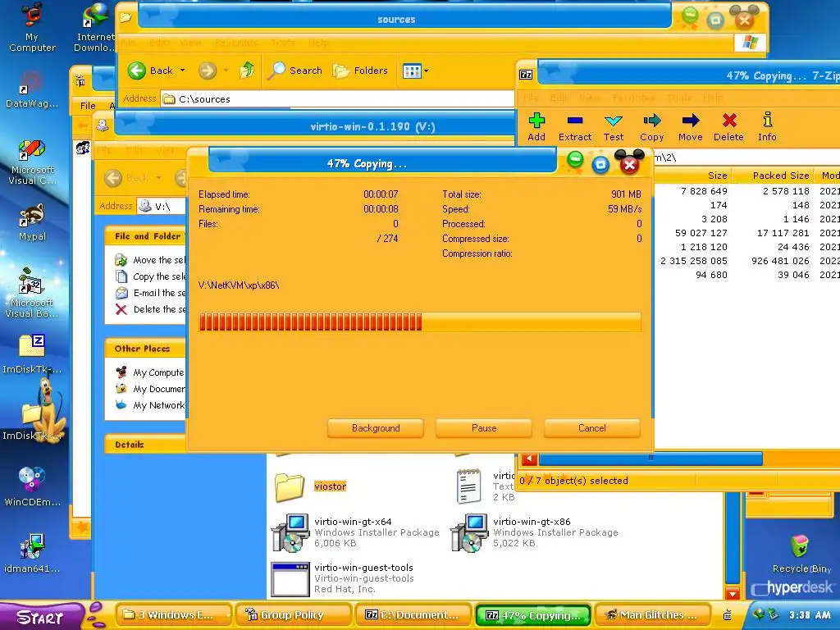Switch to 7-Zip C:\Document taskbar item
Screen dimensions: 840x630
[413, 615]
